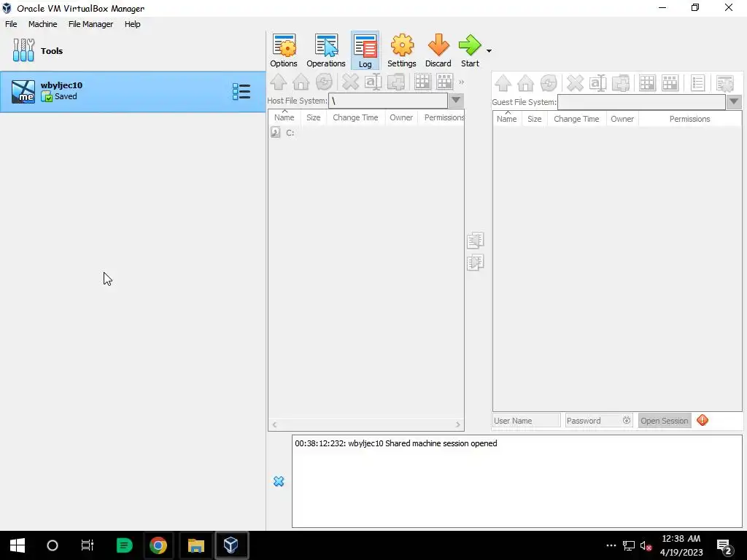Click the User Name field
The height and width of the screenshot is (560, 747).
point(527,421)
